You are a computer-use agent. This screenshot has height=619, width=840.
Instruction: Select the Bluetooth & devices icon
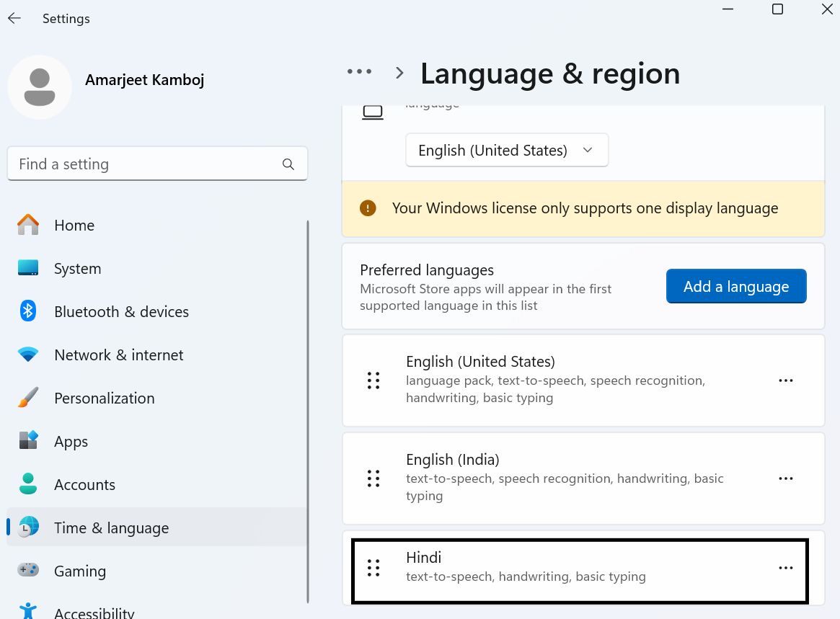tap(27, 311)
